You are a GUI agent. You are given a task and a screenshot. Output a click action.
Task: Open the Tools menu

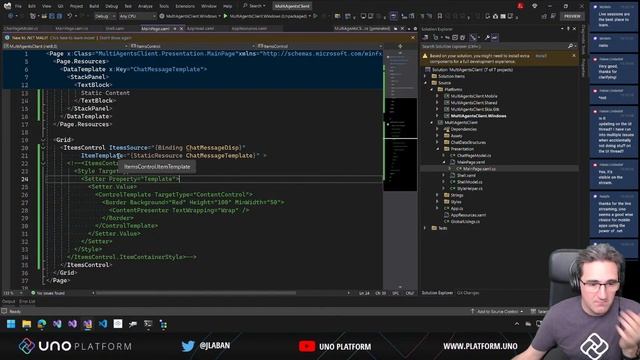164,6
